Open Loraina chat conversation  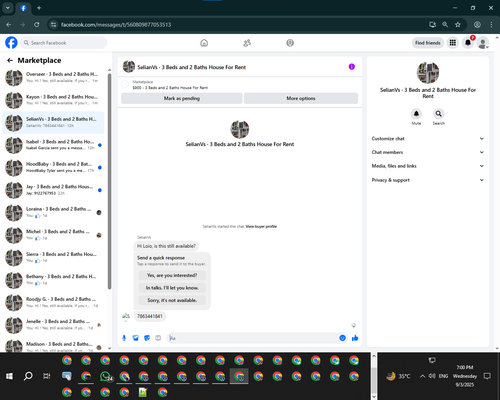click(x=53, y=212)
